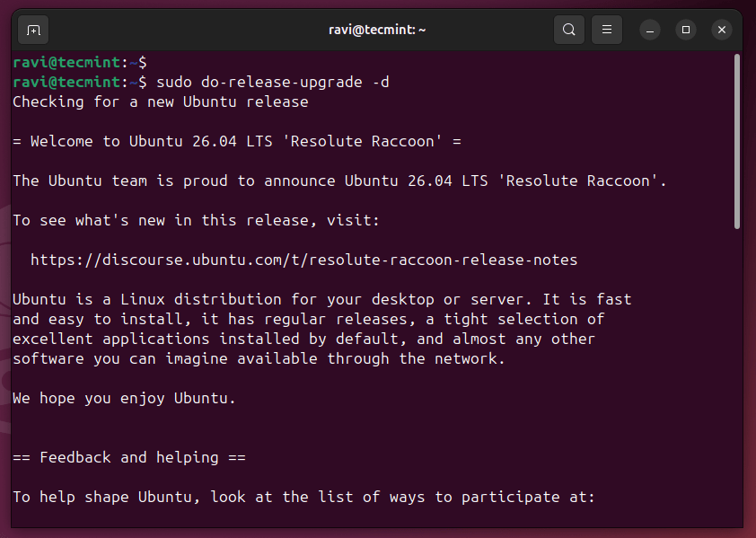Click 'The Ubuntu team is proud to announce' line

tap(339, 181)
